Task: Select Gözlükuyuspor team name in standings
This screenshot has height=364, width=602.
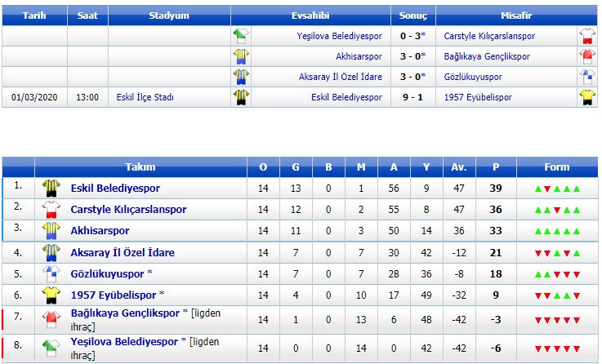Action: [x=107, y=274]
